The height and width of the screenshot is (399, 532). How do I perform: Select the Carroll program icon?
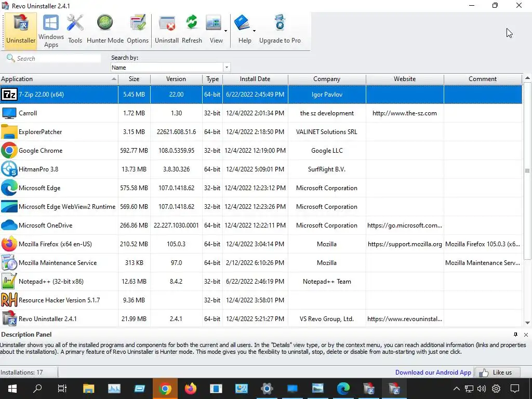9,113
